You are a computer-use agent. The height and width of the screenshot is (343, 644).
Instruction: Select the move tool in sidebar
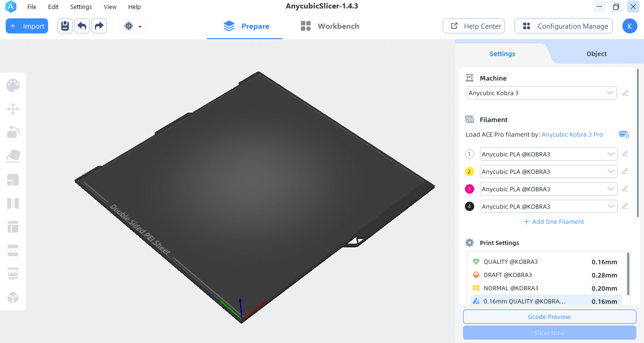point(13,109)
